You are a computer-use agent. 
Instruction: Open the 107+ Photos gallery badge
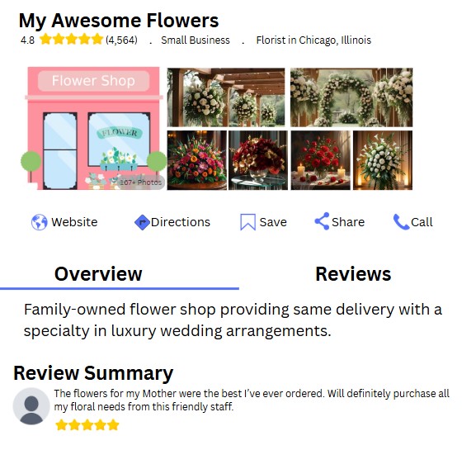tap(140, 182)
